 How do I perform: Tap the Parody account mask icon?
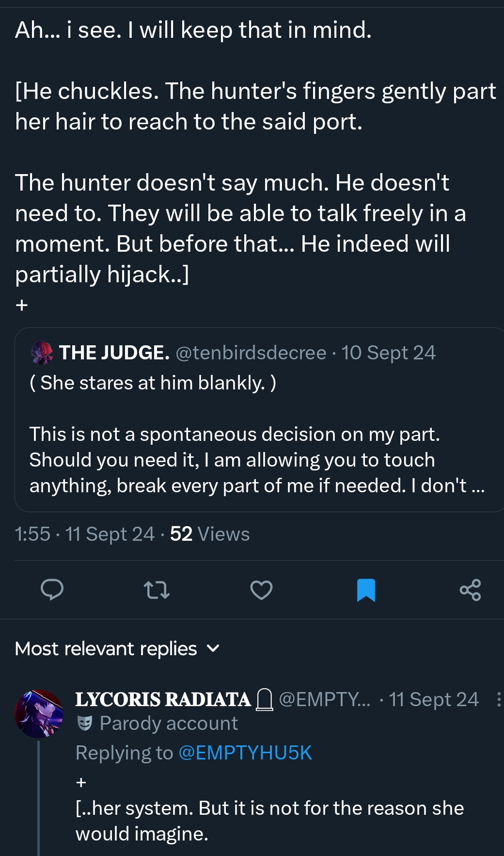click(85, 723)
